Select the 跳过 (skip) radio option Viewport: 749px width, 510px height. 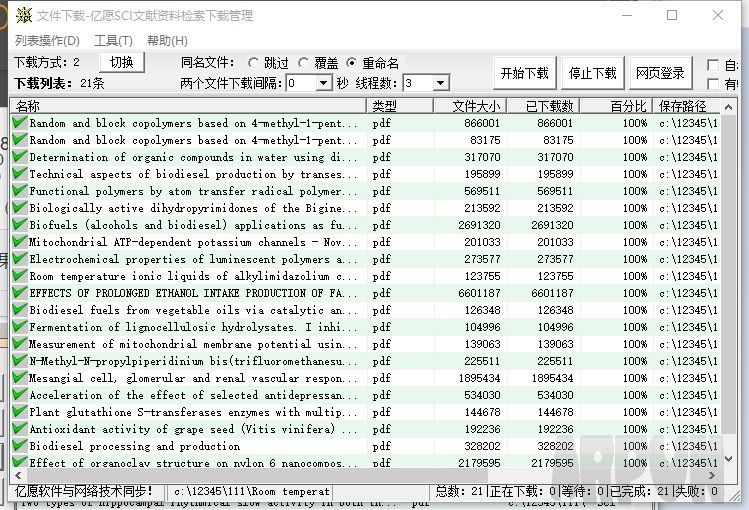253,63
